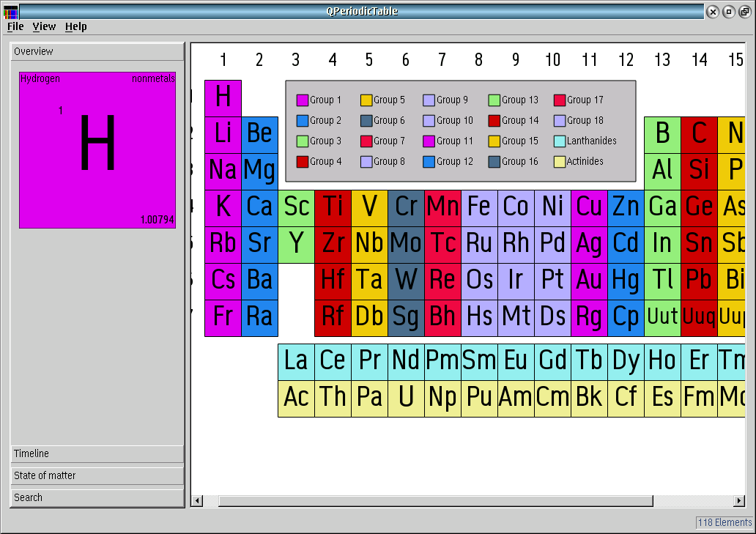Click the 118 Elements status indicator

coord(724,522)
